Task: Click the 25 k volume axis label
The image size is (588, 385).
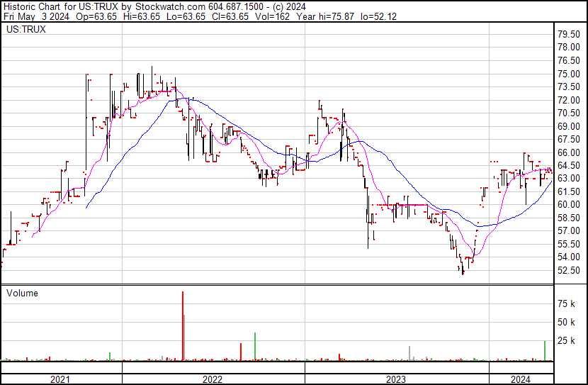Action: point(566,341)
